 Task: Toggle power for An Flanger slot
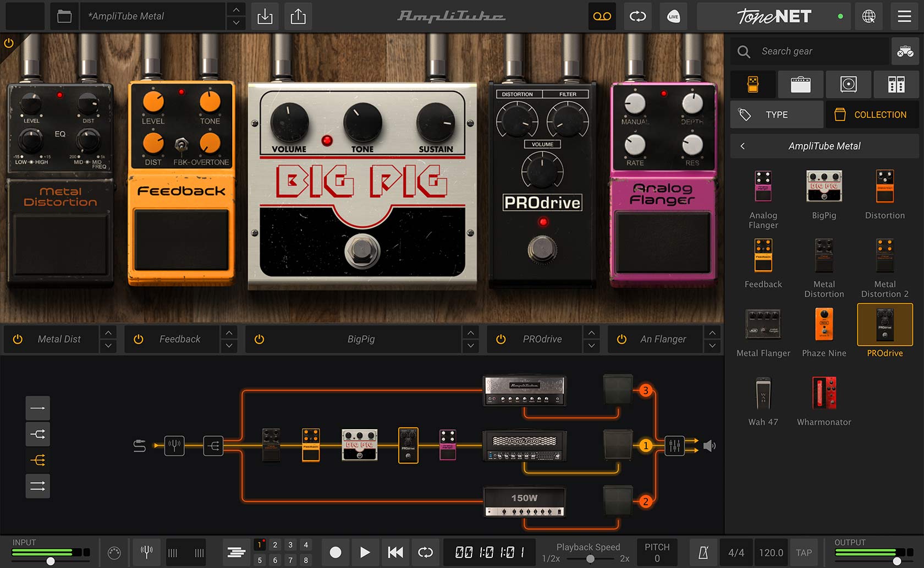point(621,339)
